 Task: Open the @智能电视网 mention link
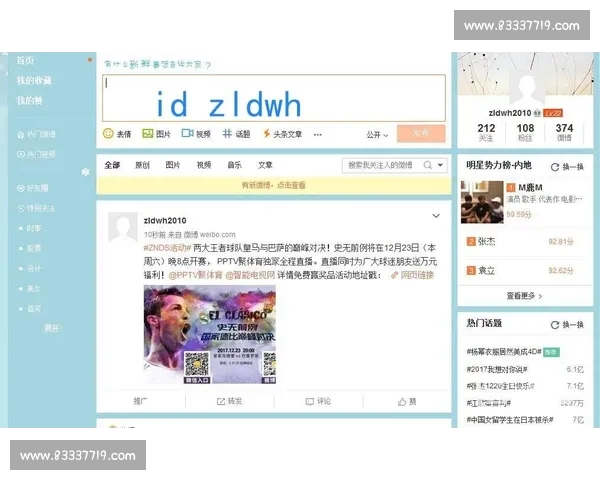click(x=250, y=275)
